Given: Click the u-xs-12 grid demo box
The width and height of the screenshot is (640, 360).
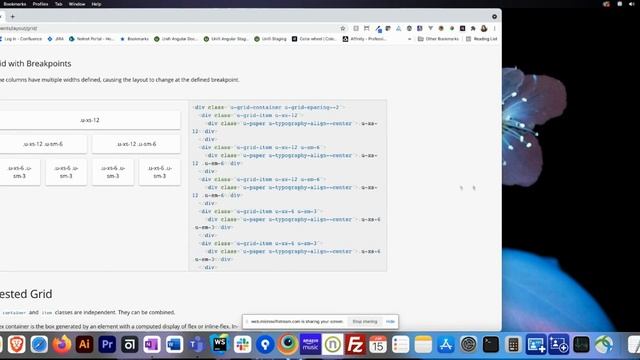Looking at the screenshot, I should click(x=90, y=120).
